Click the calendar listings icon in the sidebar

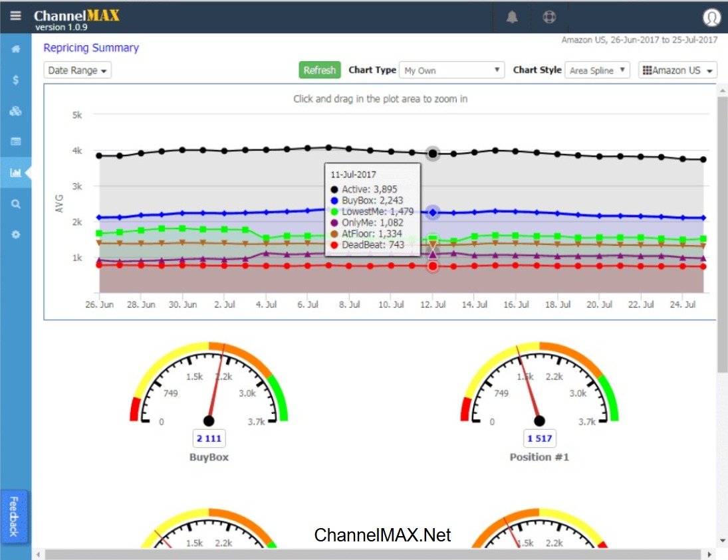point(16,141)
